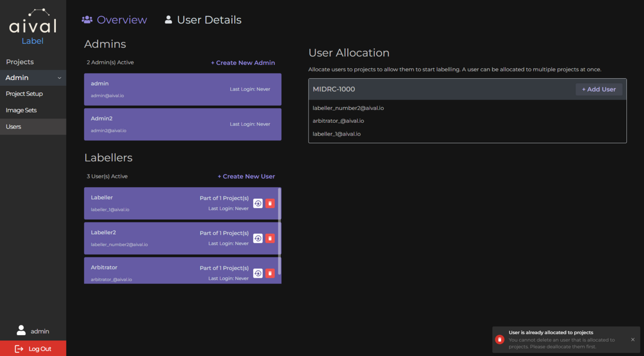644x356 pixels.
Task: Click the admin profile avatar icon
Action: tap(21, 331)
